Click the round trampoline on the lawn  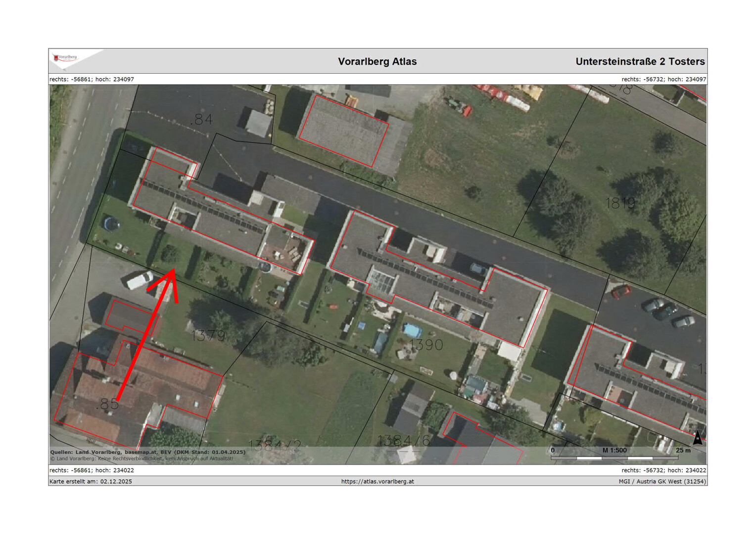point(111,224)
